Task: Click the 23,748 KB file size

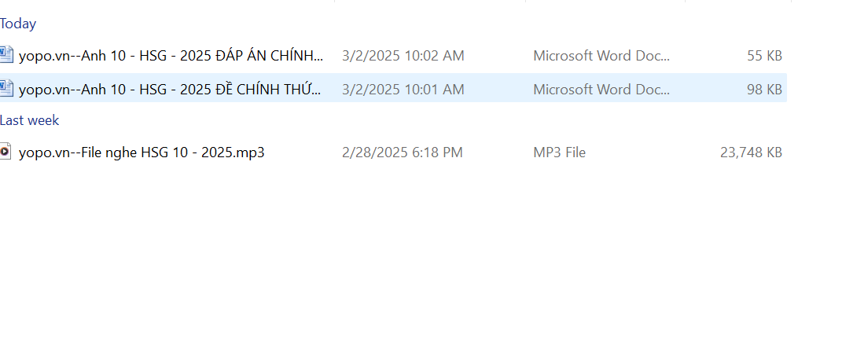Action: 751,152
